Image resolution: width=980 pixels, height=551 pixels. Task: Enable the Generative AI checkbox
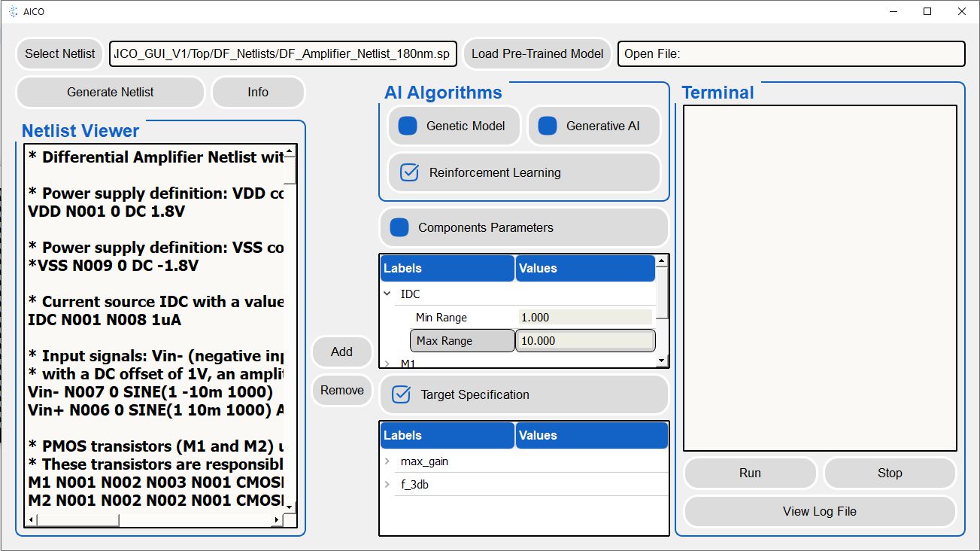tap(548, 126)
